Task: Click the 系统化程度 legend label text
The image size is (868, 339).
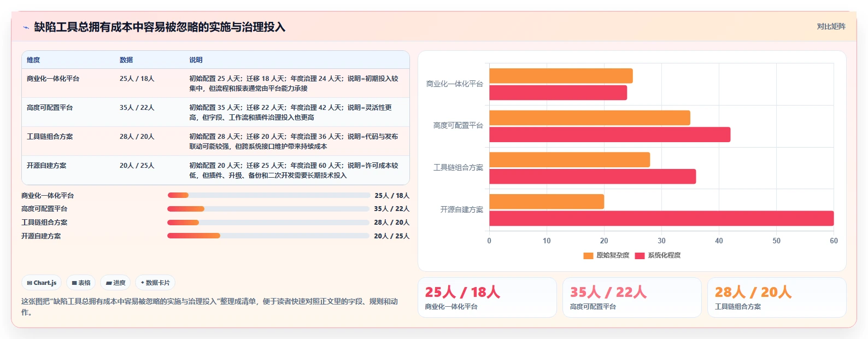Action: point(664,255)
